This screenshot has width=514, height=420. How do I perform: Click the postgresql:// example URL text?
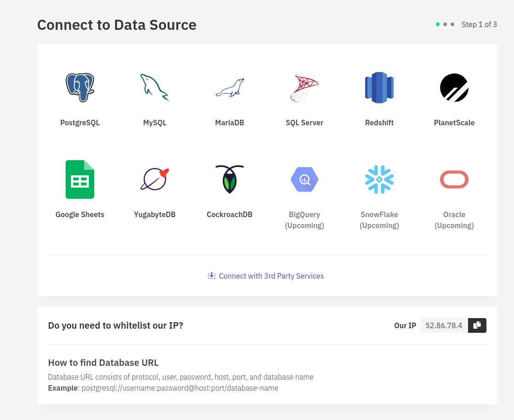pyautogui.click(x=180, y=388)
